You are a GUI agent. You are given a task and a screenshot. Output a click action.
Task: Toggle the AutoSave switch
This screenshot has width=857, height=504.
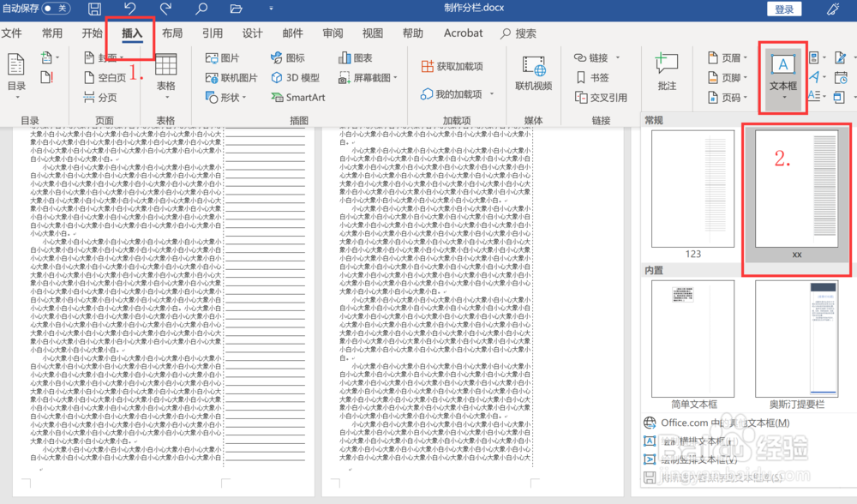click(56, 9)
